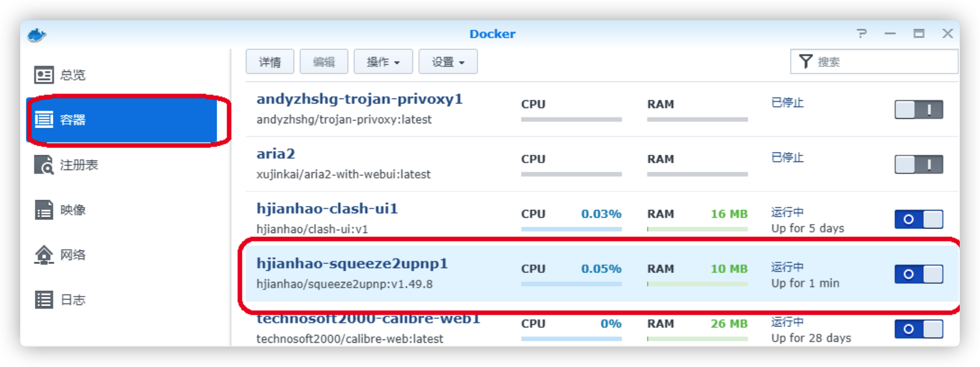Click the filter funnel icon in search

click(x=806, y=61)
